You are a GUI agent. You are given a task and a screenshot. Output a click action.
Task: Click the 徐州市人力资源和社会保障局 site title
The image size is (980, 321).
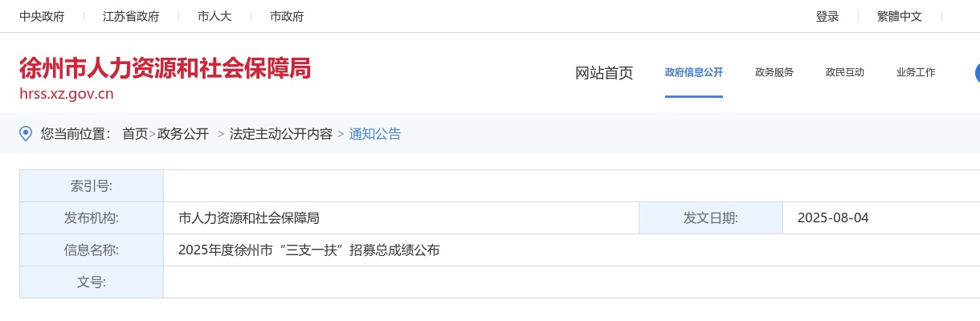pos(165,68)
